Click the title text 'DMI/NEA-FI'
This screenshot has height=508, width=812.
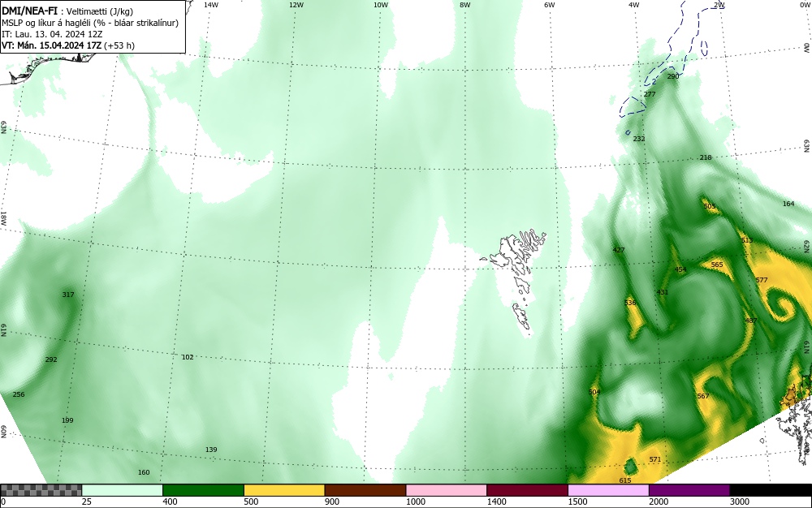29,11
